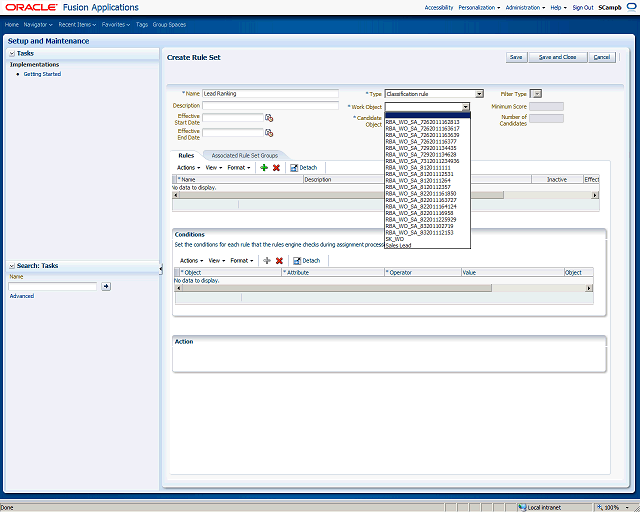Click the user presence icon beside SCampb

click(x=631, y=7)
